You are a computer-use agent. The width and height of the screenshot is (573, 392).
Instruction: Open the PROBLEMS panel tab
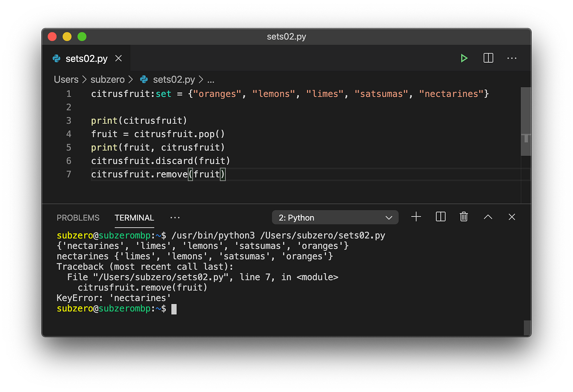78,218
